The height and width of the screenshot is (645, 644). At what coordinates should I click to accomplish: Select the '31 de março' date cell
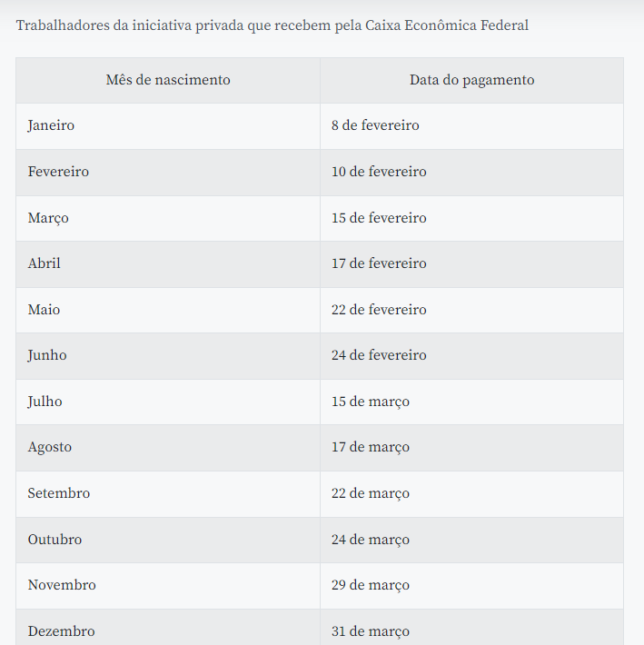coord(371,631)
